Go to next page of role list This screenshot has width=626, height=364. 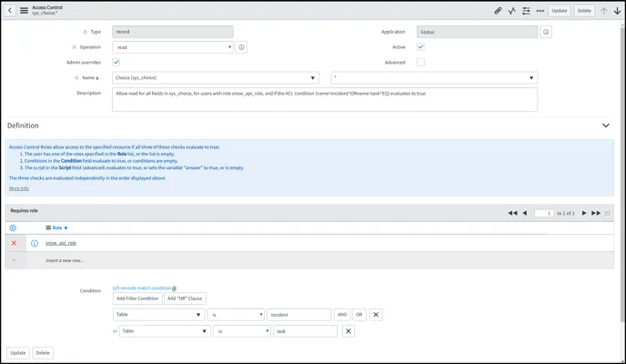584,213
